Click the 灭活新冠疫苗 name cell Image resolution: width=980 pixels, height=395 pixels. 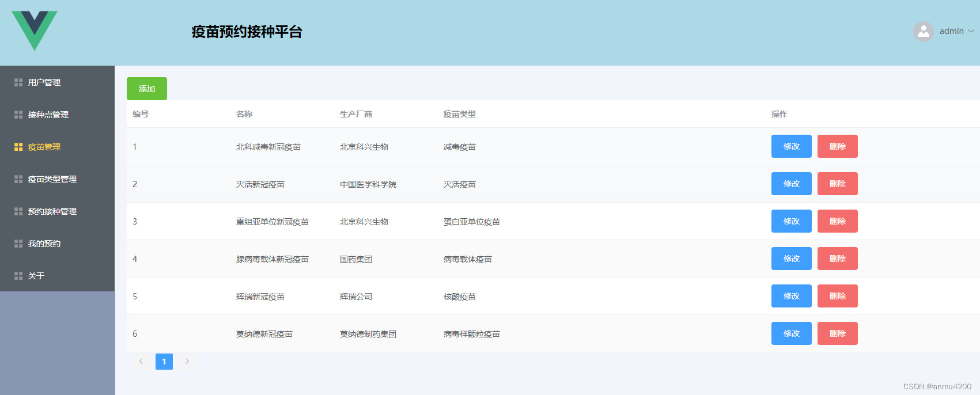[x=260, y=184]
